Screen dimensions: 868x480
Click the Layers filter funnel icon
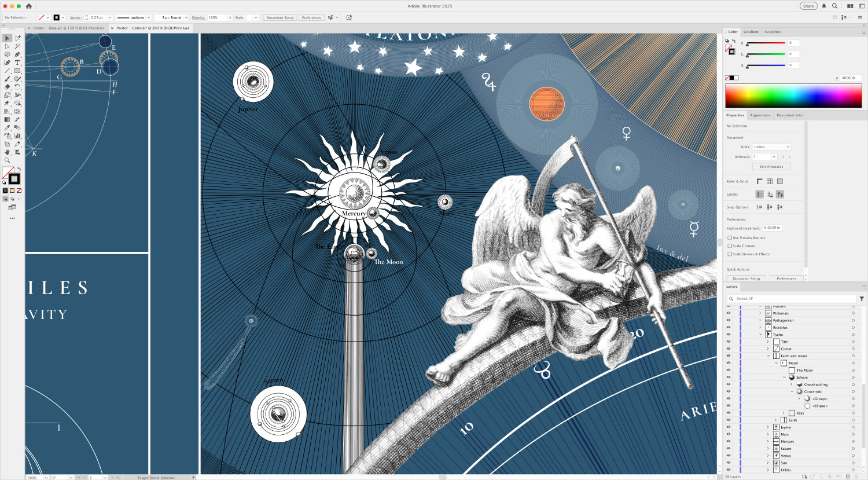click(862, 299)
